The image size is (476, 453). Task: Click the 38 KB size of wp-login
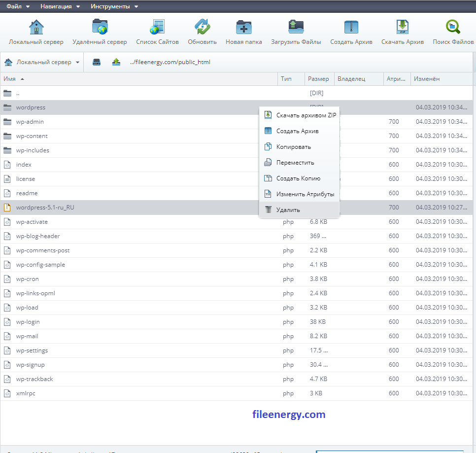point(317,322)
